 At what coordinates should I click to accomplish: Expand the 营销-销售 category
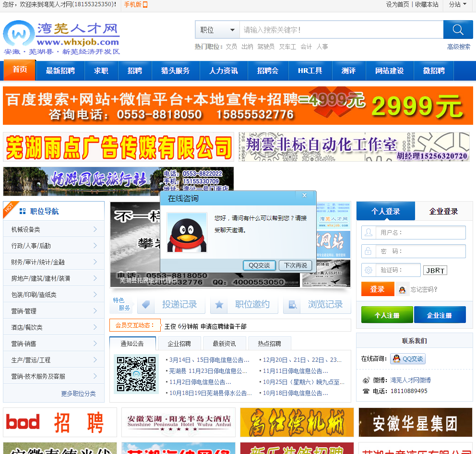(x=54, y=344)
